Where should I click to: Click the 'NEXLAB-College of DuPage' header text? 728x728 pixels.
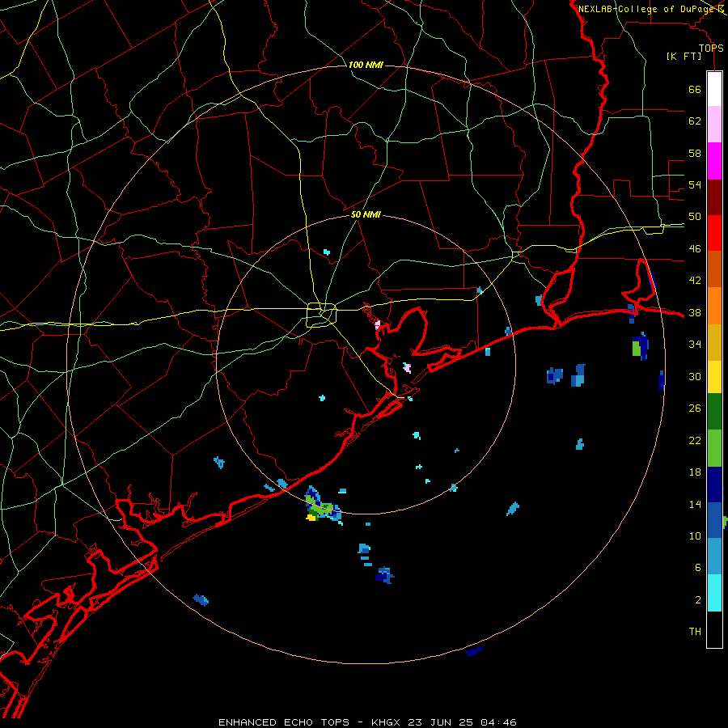[x=647, y=9]
